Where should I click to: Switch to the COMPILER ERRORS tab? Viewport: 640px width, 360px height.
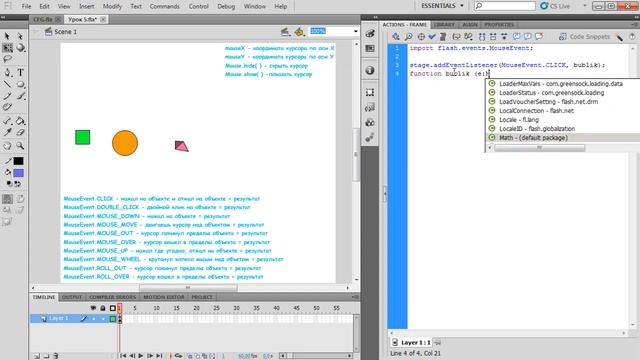[x=113, y=297]
